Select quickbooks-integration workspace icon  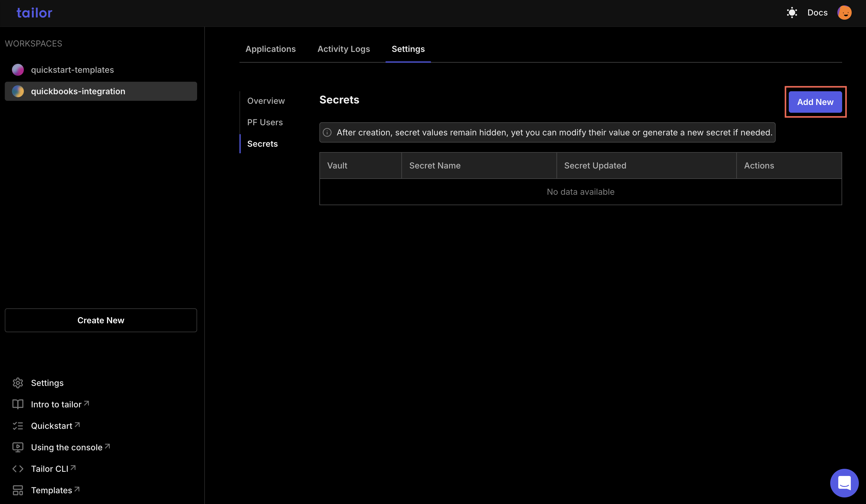(x=18, y=91)
